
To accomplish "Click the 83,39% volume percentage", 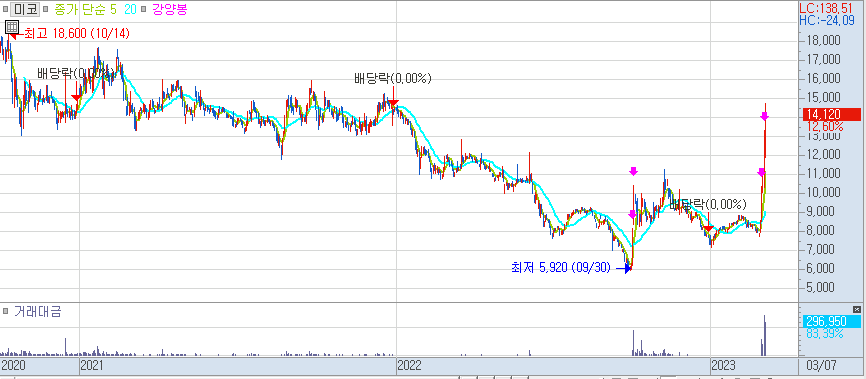I will (x=825, y=334).
